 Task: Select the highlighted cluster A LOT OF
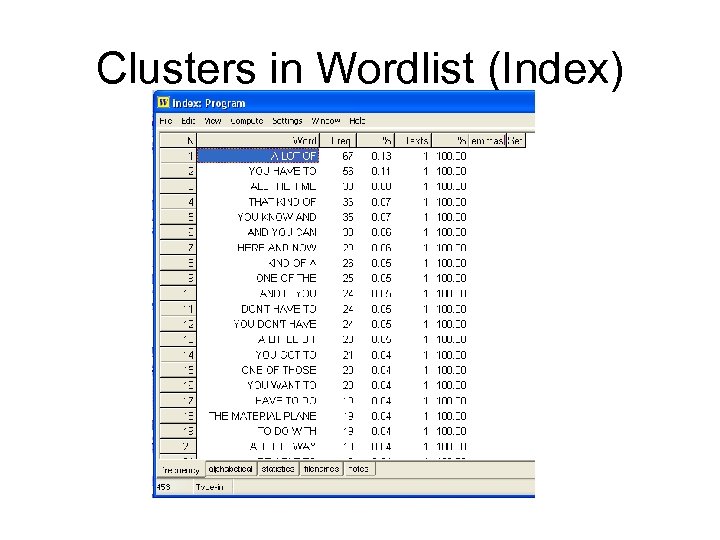click(258, 156)
